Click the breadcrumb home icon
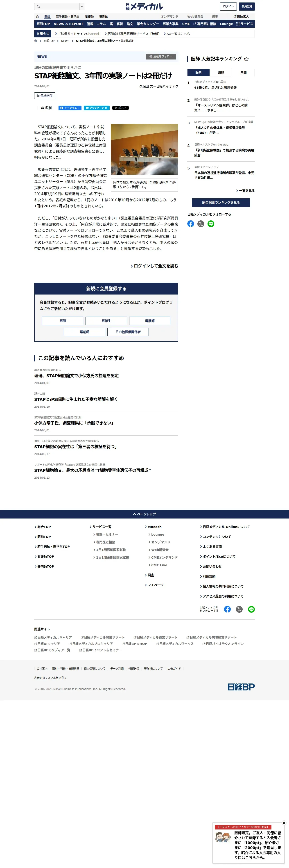Image resolution: width=289 pixels, height=868 pixels. pyautogui.click(x=36, y=41)
